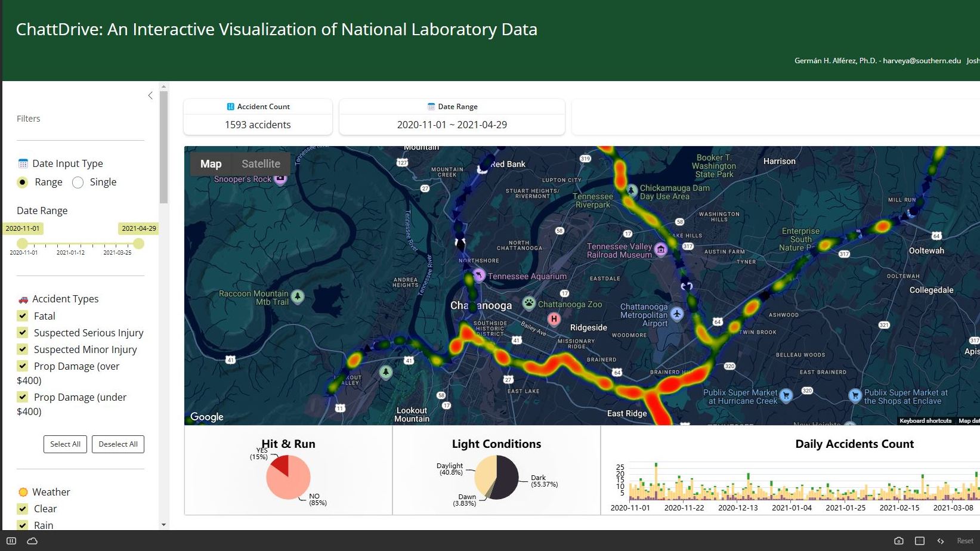Click the Chattanooga Zoo paw marker

pos(529,304)
